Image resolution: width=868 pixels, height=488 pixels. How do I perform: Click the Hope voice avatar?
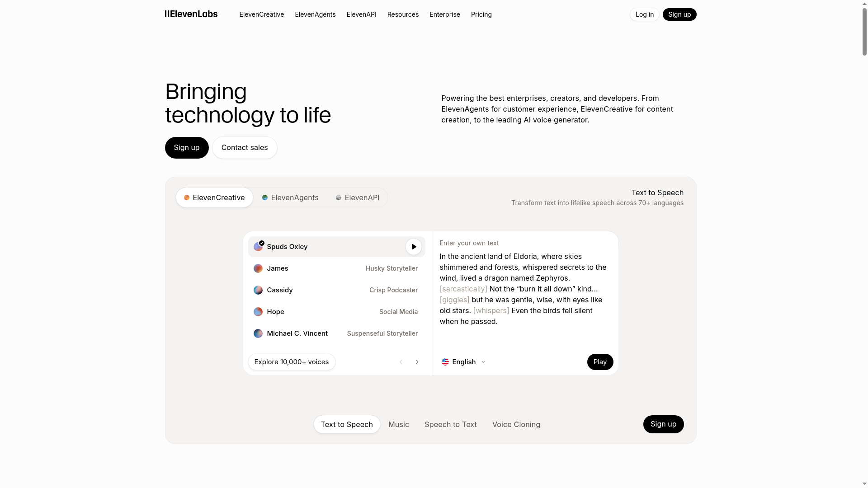click(x=258, y=312)
